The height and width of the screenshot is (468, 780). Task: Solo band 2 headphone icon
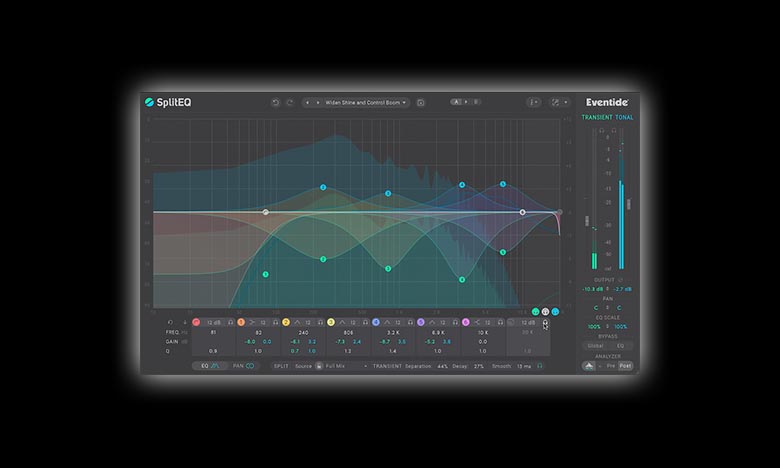coord(321,322)
